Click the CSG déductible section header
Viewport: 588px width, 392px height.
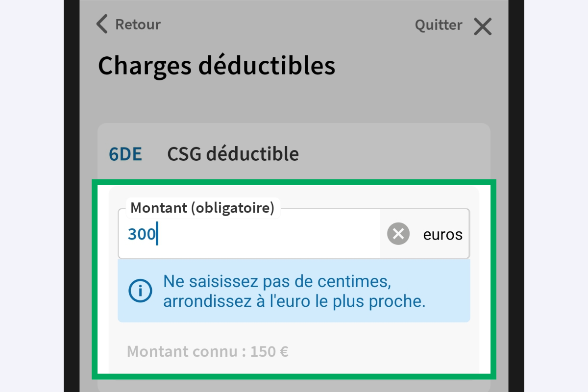click(233, 153)
